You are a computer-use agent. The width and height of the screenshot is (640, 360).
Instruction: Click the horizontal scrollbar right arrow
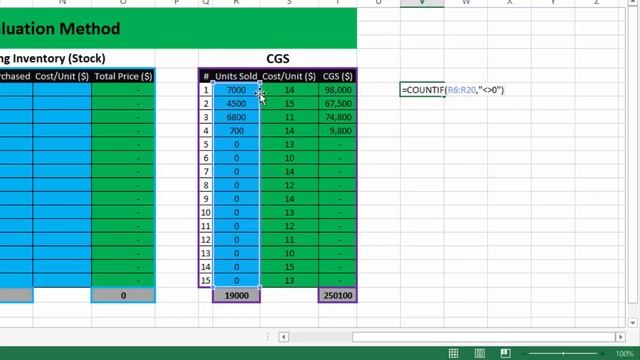[620, 337]
